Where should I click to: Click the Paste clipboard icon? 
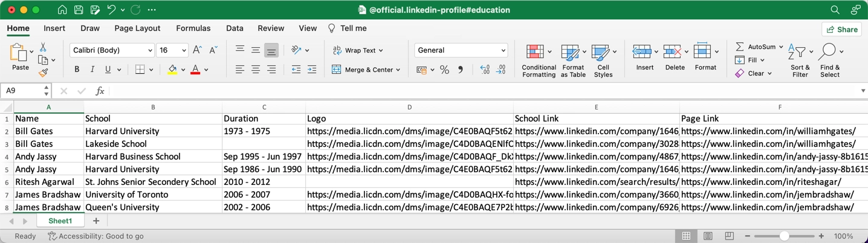pyautogui.click(x=18, y=53)
